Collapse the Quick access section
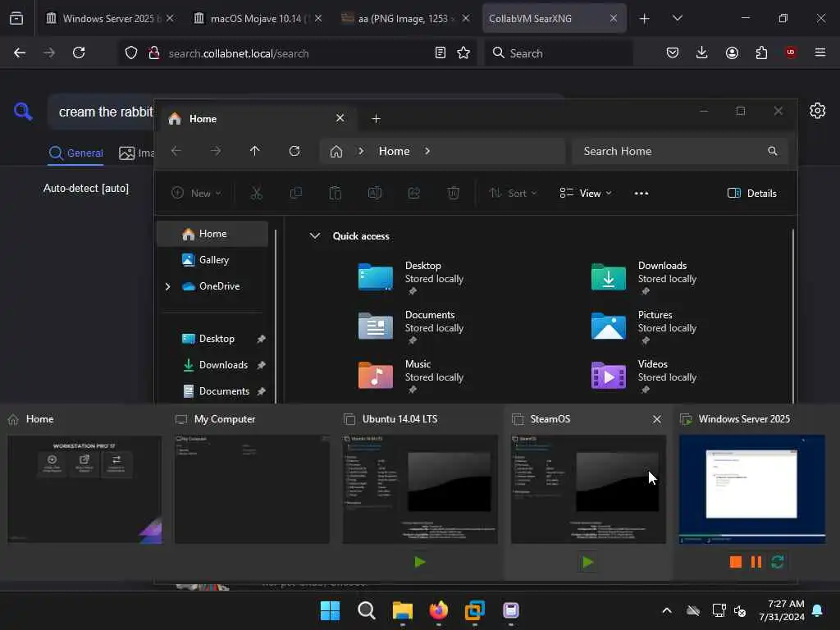 pyautogui.click(x=315, y=235)
